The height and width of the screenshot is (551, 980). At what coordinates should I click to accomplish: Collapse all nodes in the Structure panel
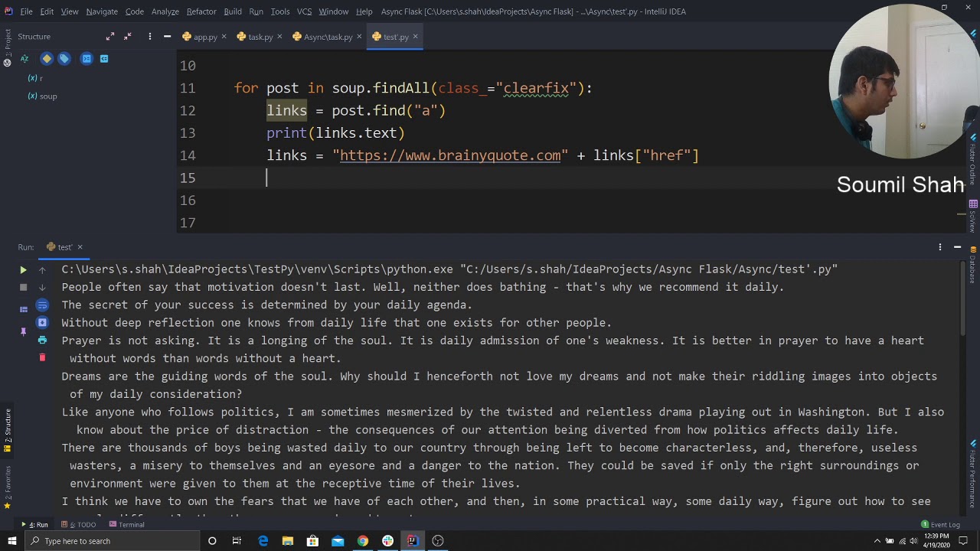pos(128,36)
